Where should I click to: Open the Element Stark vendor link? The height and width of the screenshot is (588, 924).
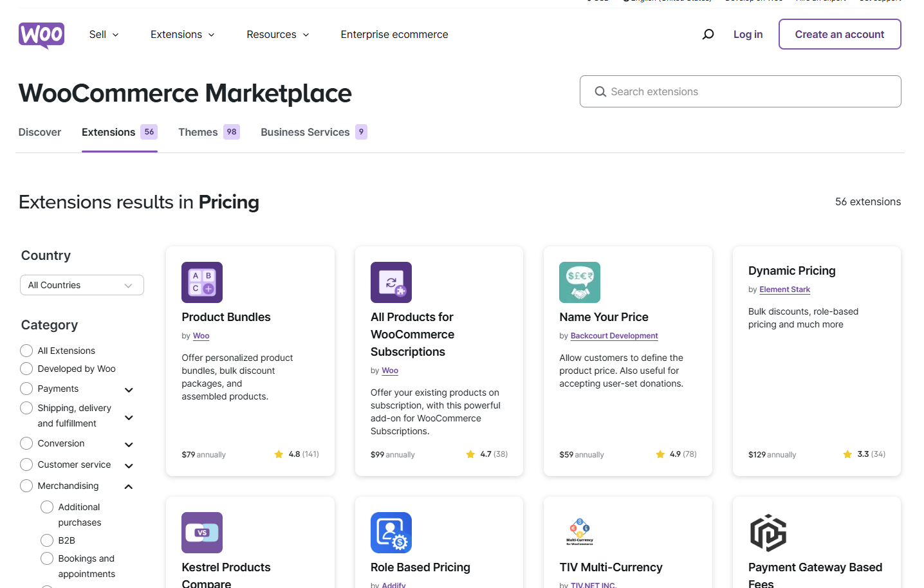[785, 289]
